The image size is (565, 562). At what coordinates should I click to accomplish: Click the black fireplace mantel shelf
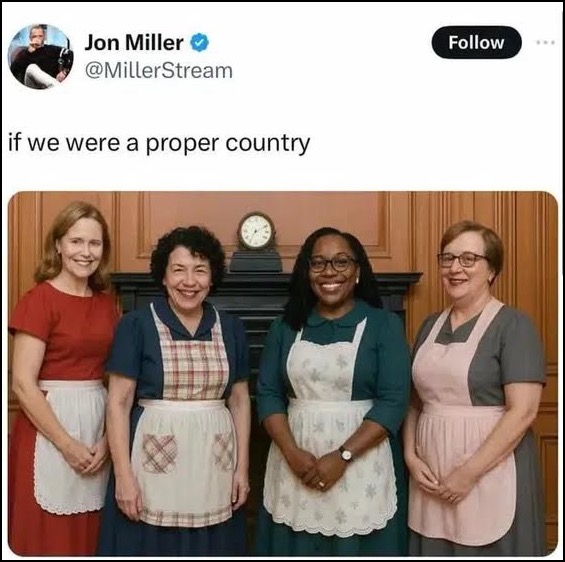click(x=267, y=278)
